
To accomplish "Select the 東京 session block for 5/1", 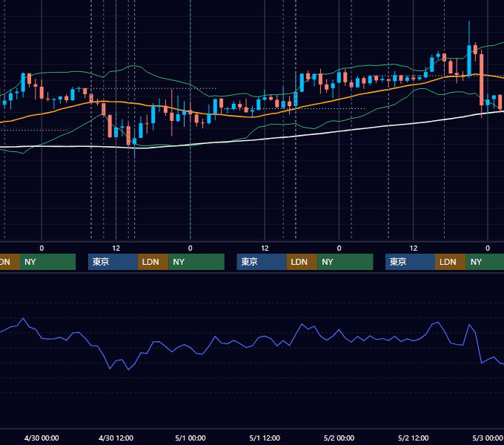I will [262, 262].
